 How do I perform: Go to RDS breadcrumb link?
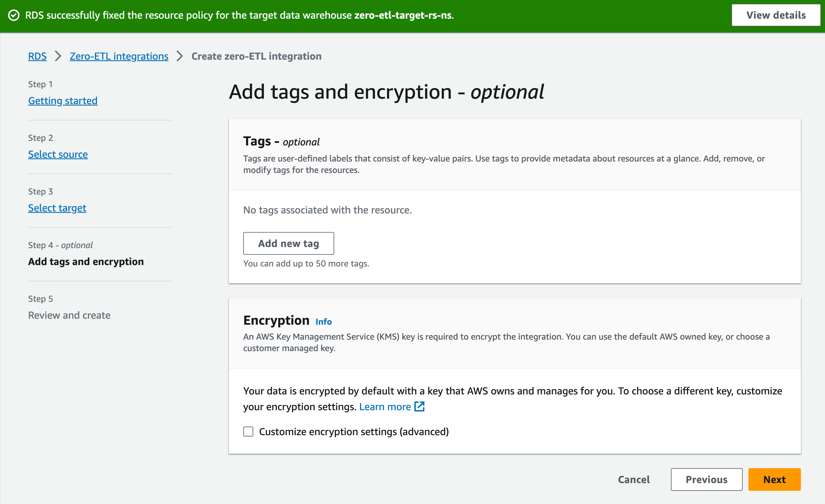coord(37,56)
